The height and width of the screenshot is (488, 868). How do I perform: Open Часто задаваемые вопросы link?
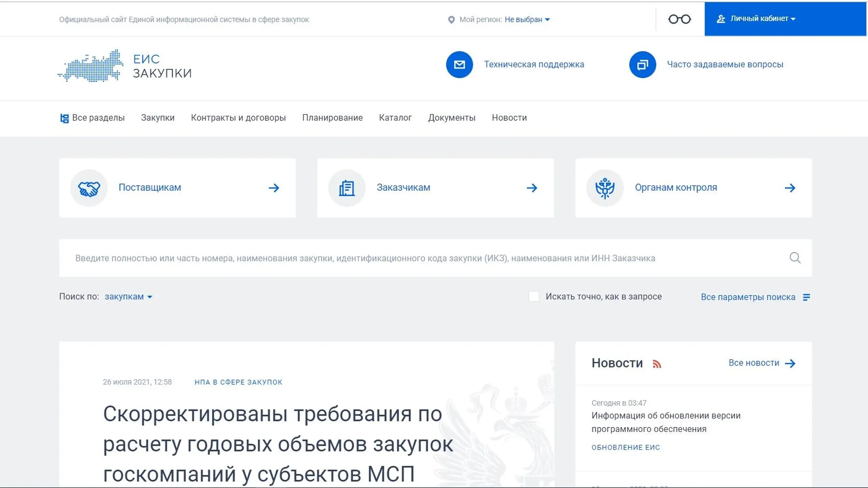click(x=725, y=65)
